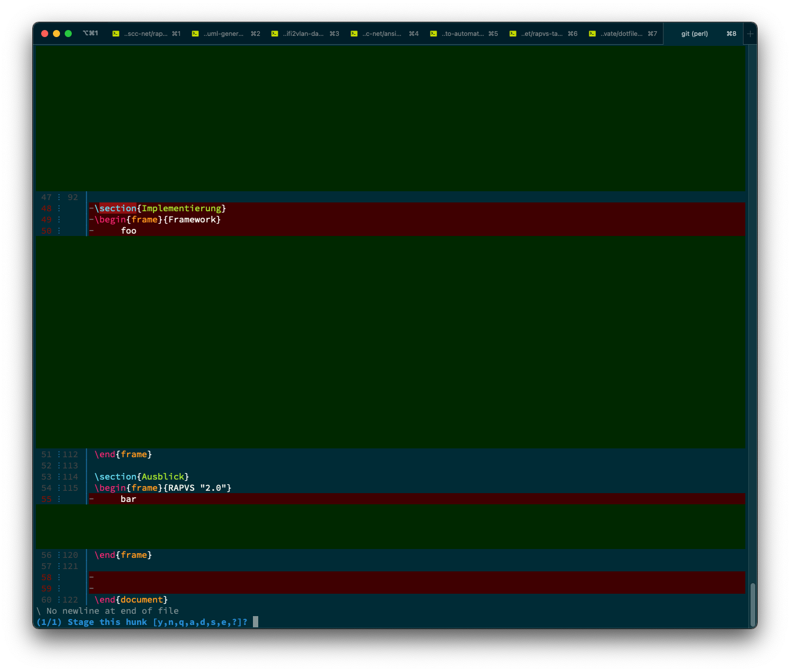The width and height of the screenshot is (790, 672).
Task: Click the terminal icon on the ..to-automat tab
Action: click(x=434, y=34)
